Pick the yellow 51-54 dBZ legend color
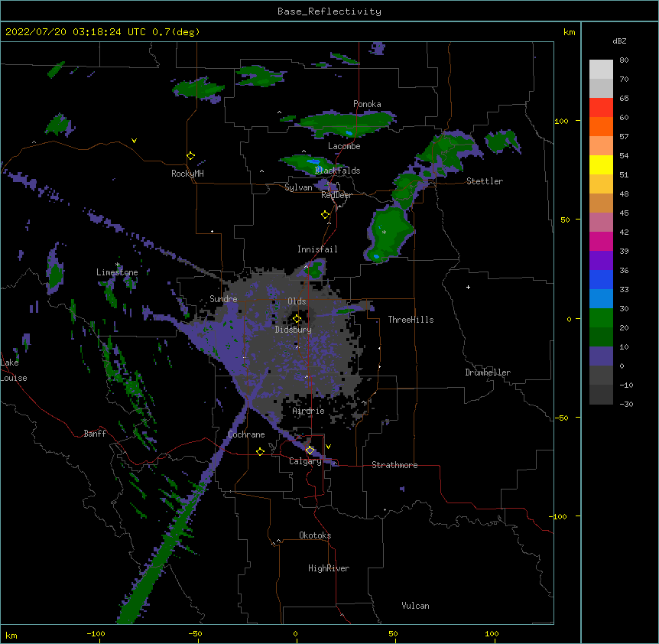 [x=601, y=164]
